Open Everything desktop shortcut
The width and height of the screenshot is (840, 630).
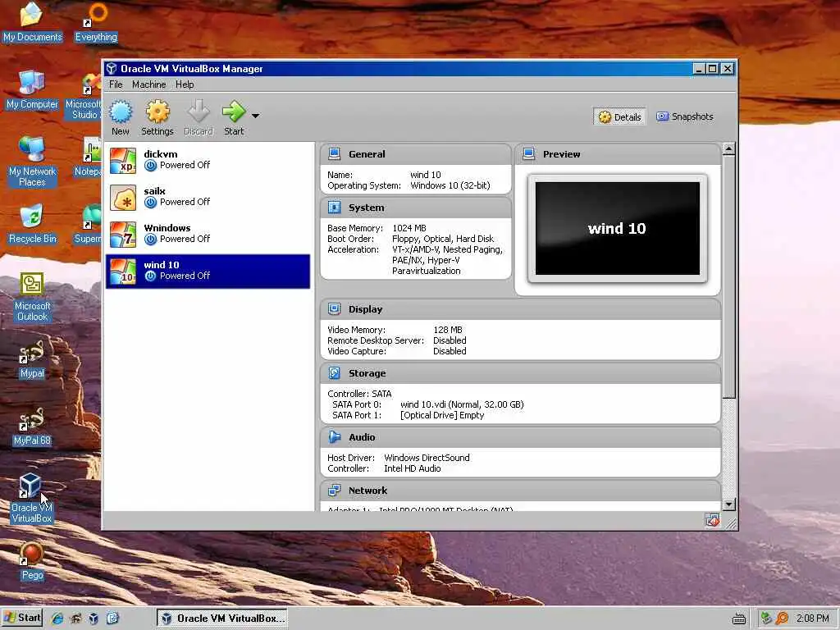point(97,22)
